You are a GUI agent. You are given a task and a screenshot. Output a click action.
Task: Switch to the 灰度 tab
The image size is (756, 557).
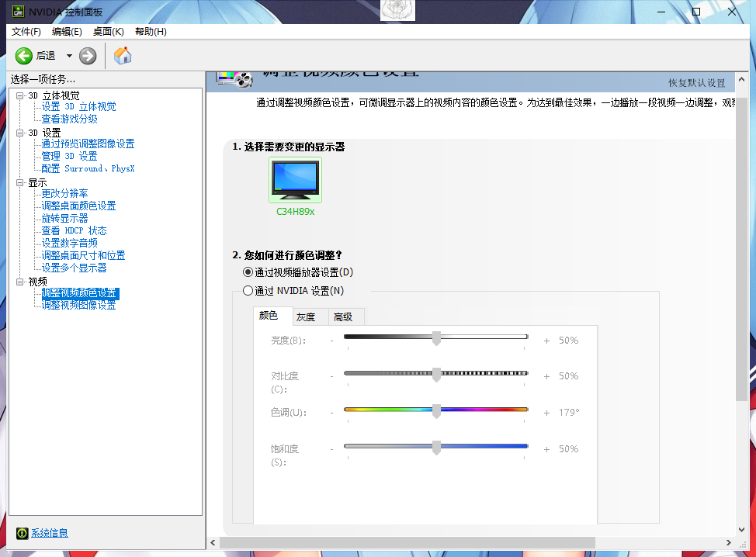pyautogui.click(x=310, y=317)
